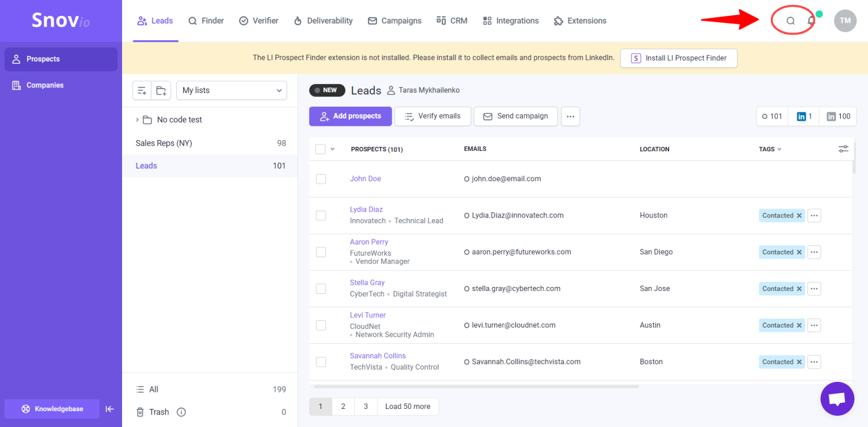
Task: Open more options for Savannah Collins row
Action: coord(814,362)
